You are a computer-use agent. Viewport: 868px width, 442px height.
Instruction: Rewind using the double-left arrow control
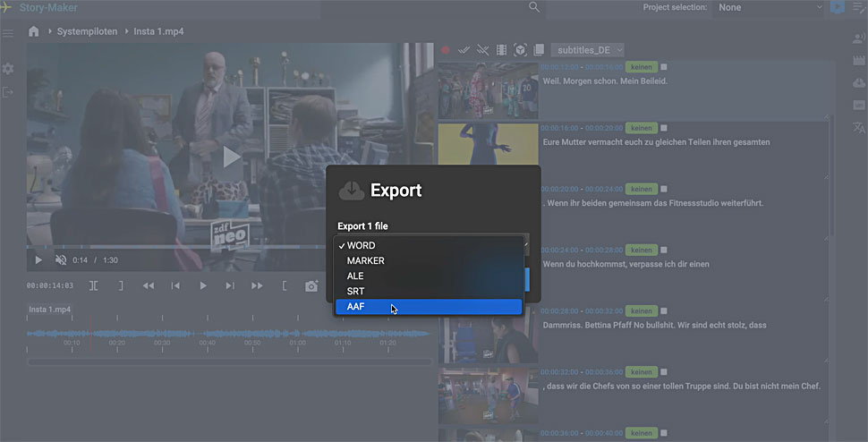click(x=149, y=286)
